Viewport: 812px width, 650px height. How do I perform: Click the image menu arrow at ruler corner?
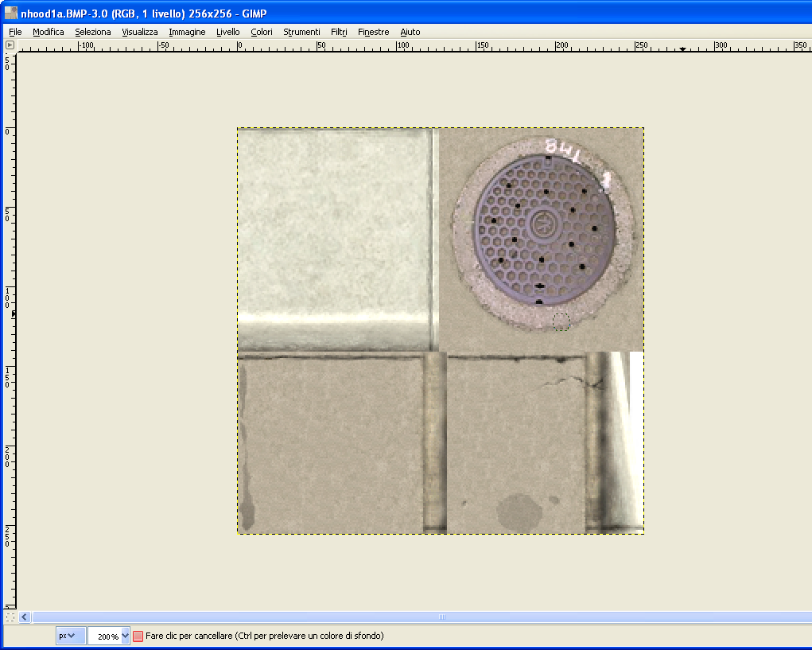pos(10,45)
